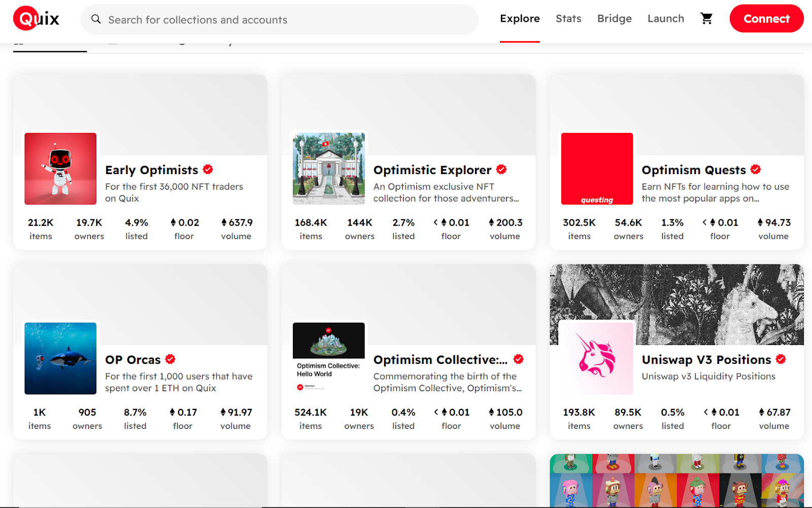Click '168.4K' items value
This screenshot has height=508, width=812.
[311, 223]
